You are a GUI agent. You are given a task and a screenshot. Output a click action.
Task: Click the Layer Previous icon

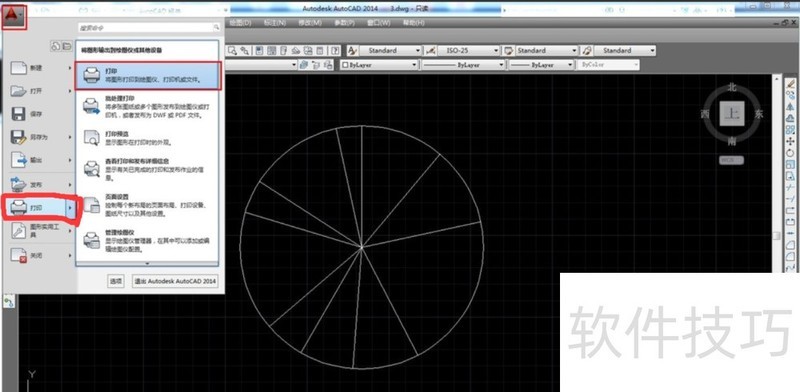316,65
